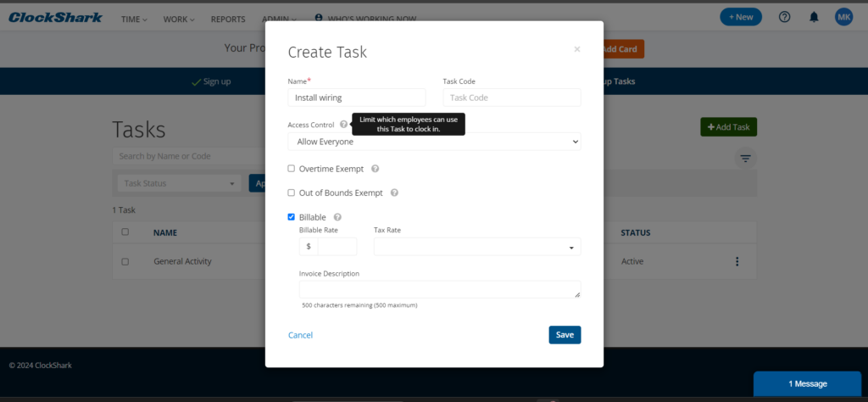The height and width of the screenshot is (402, 868).
Task: Open the Tax Rate dropdown
Action: [477, 247]
